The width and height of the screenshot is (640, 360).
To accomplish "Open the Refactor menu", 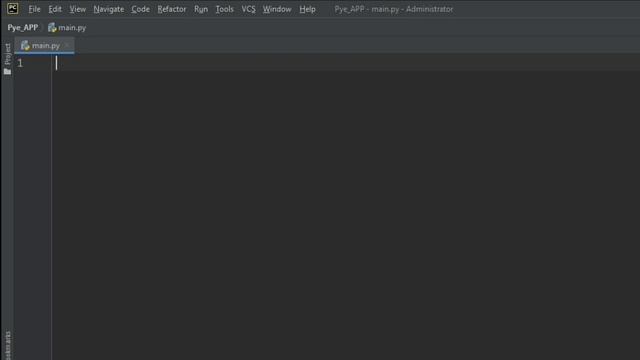I will tap(172, 9).
